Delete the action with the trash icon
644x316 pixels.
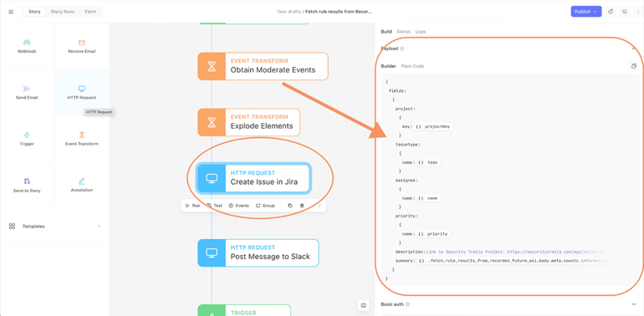point(302,206)
